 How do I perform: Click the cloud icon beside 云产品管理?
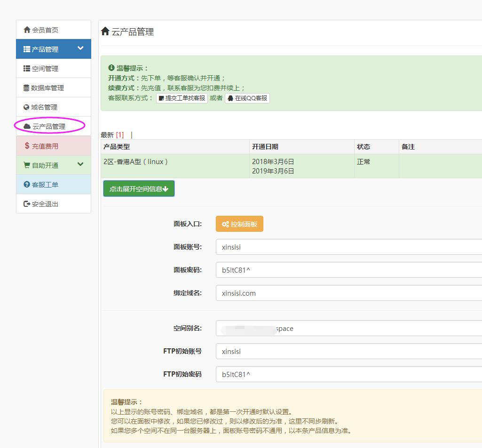click(27, 126)
